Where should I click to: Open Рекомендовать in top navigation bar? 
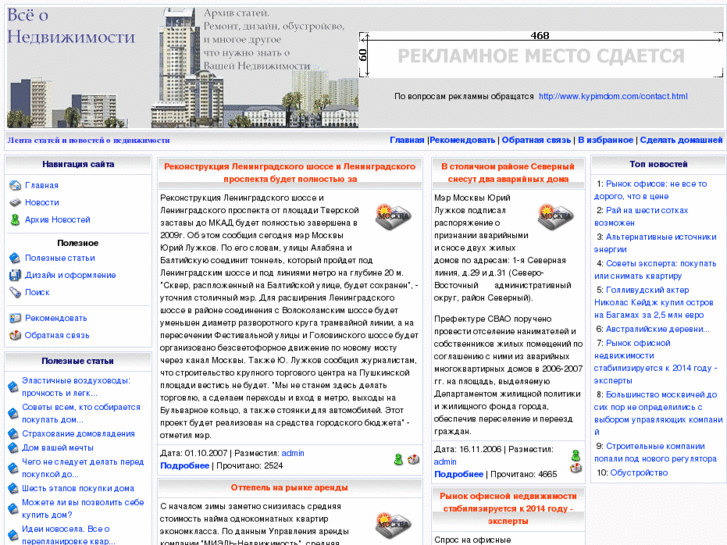pyautogui.click(x=462, y=140)
